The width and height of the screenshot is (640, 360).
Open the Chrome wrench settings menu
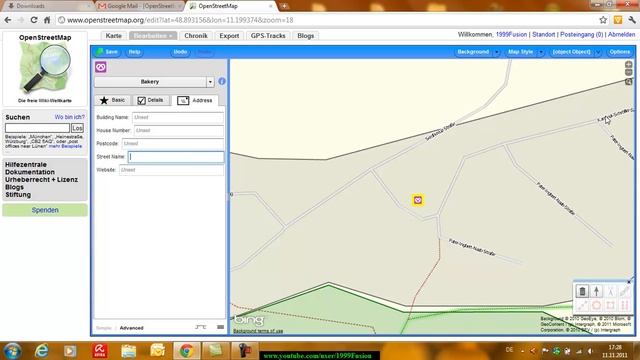pyautogui.click(x=632, y=20)
